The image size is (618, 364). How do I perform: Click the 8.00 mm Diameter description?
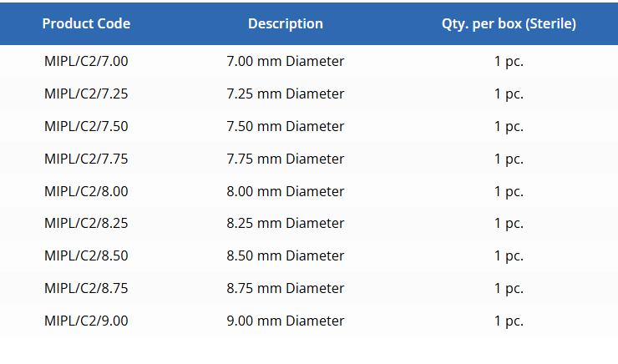click(x=286, y=191)
